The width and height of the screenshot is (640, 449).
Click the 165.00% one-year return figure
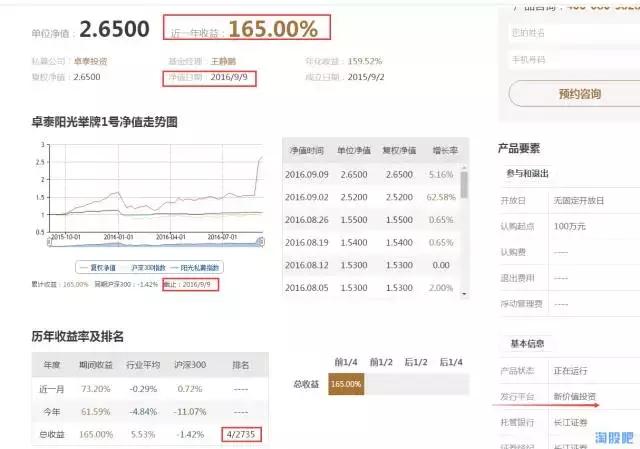tap(273, 29)
